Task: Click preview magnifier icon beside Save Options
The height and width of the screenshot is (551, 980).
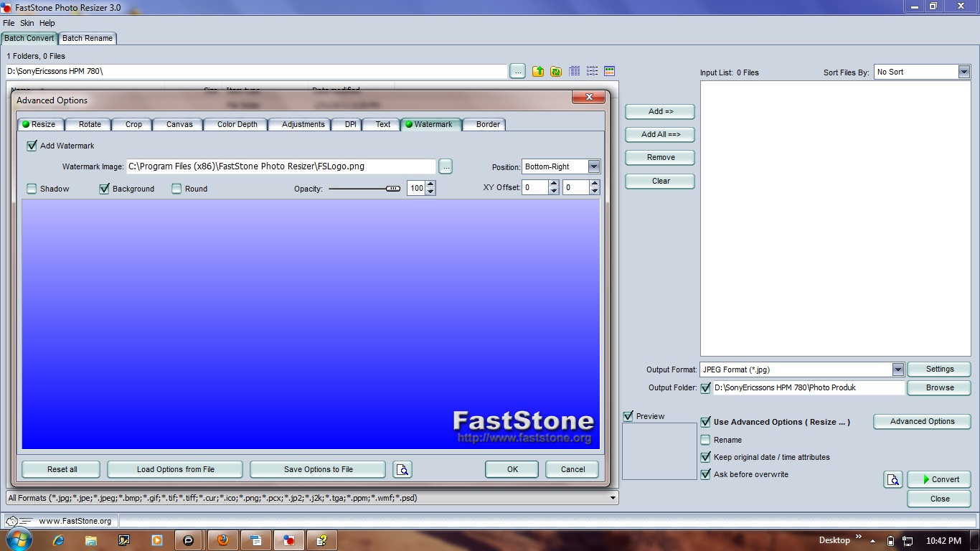Action: [x=402, y=470]
